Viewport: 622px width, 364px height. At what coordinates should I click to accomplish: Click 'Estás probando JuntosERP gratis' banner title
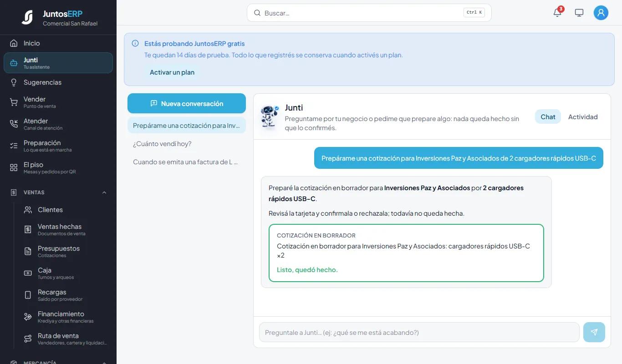tap(194, 44)
